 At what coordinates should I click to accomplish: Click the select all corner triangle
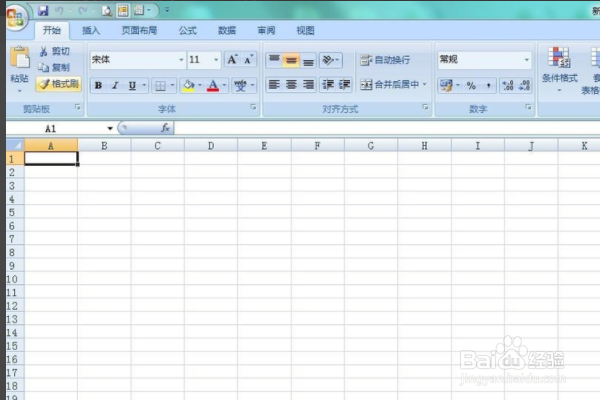(15, 145)
